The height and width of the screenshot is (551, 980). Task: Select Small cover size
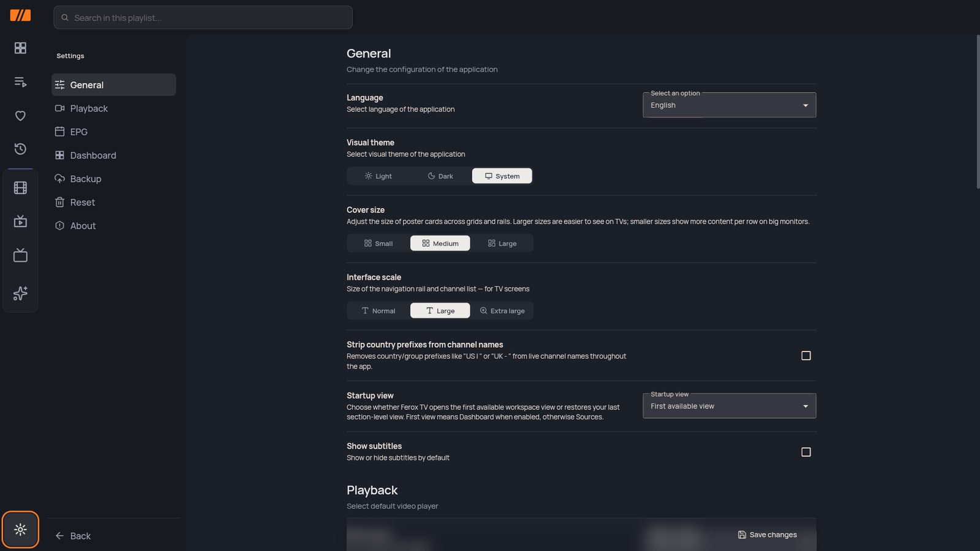378,244
